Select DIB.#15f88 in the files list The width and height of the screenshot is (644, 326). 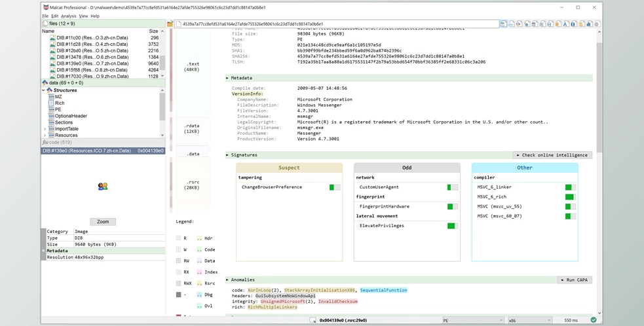92,69
